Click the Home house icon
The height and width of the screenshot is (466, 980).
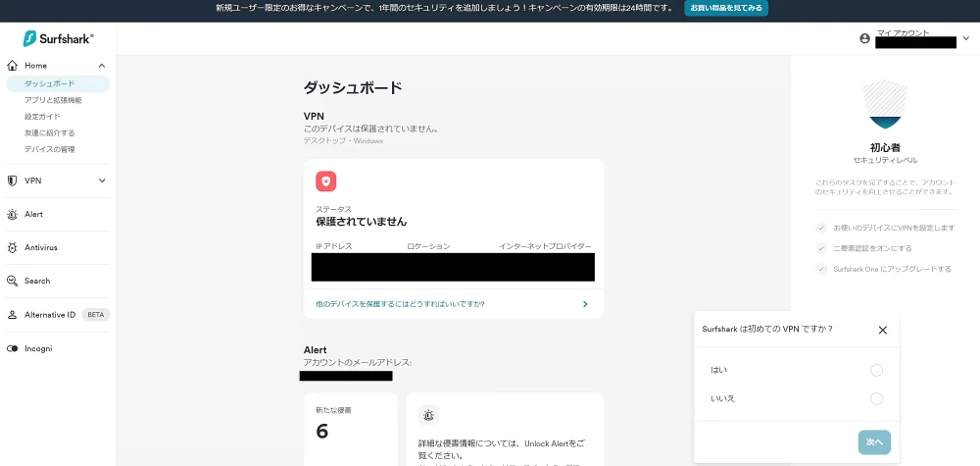[12, 66]
